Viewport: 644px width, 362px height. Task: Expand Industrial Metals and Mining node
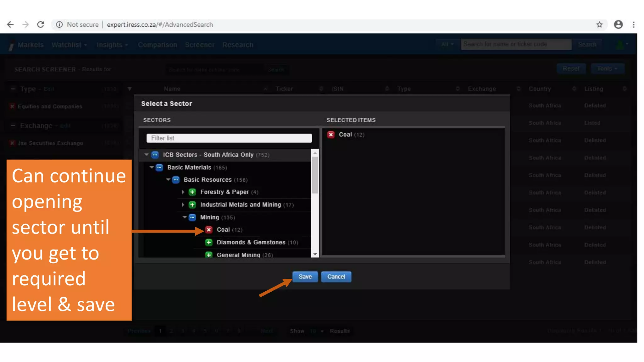coord(183,205)
